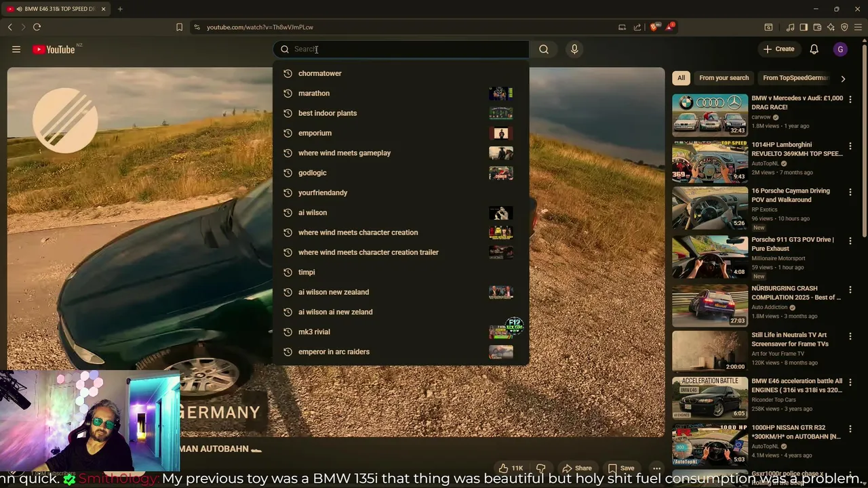Viewport: 868px width, 488px height.
Task: Open more actions ellipsis below video
Action: pos(656,468)
